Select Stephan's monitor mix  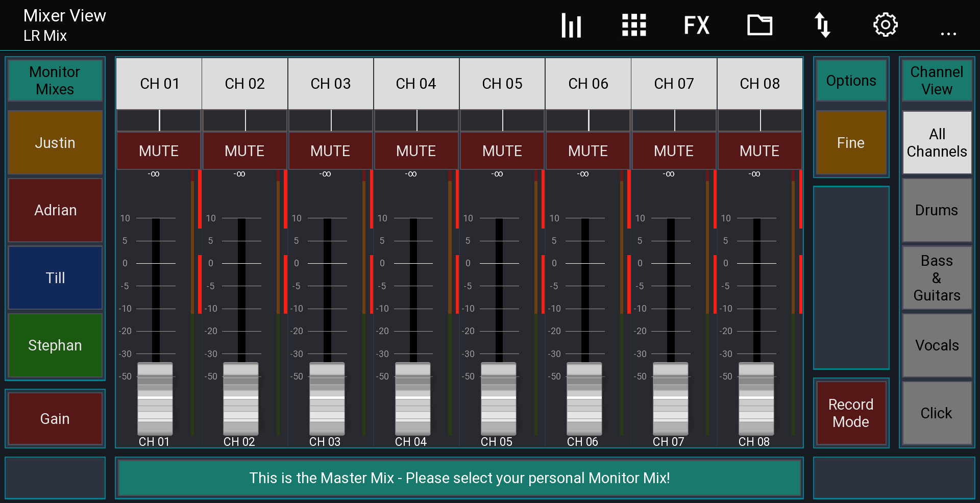click(55, 345)
